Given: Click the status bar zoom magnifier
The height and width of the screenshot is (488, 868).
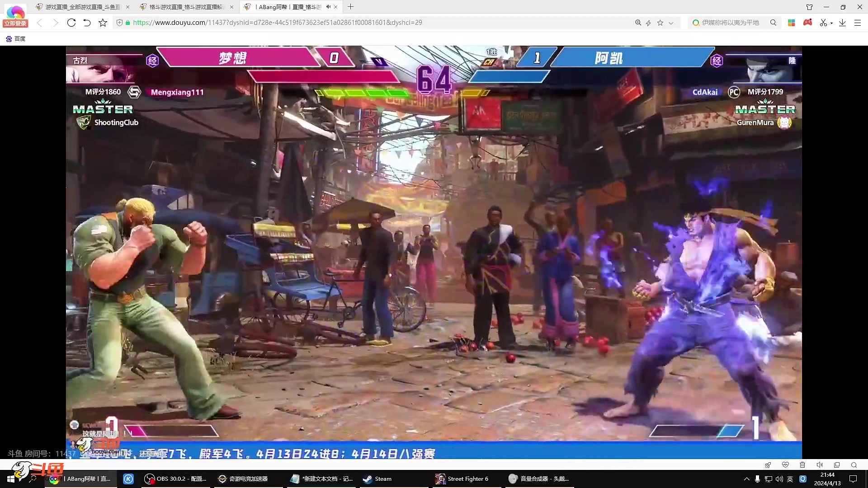Looking at the screenshot, I should [854, 465].
